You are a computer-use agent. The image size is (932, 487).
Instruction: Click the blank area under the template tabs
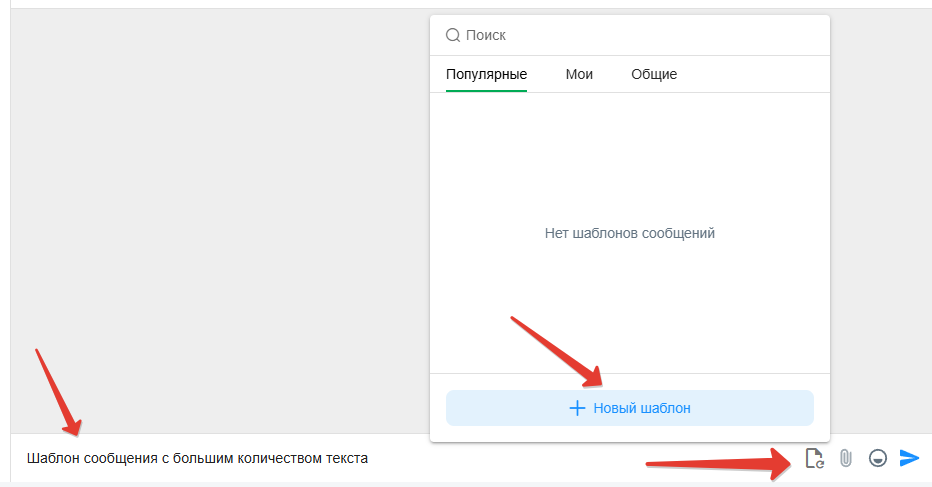point(629,150)
